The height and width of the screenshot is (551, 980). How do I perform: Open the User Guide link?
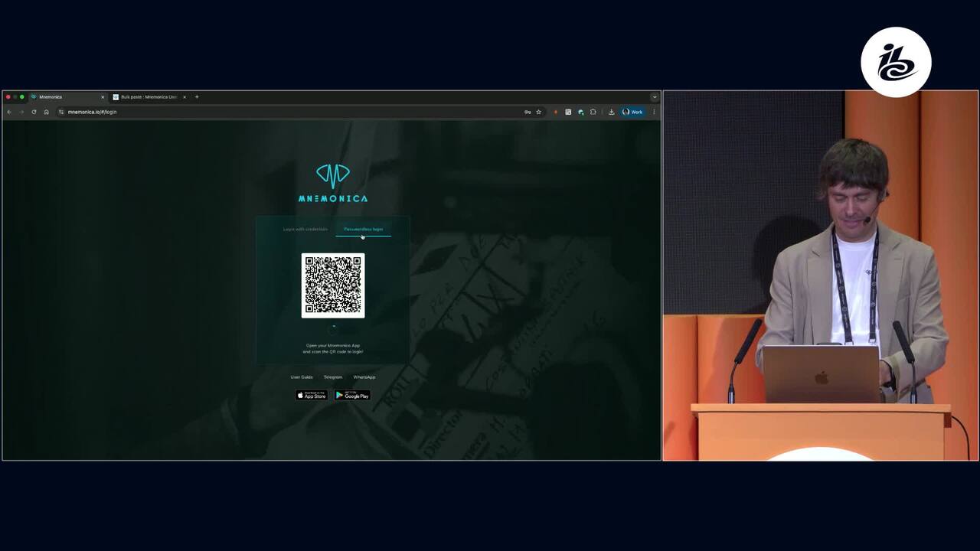tap(302, 377)
